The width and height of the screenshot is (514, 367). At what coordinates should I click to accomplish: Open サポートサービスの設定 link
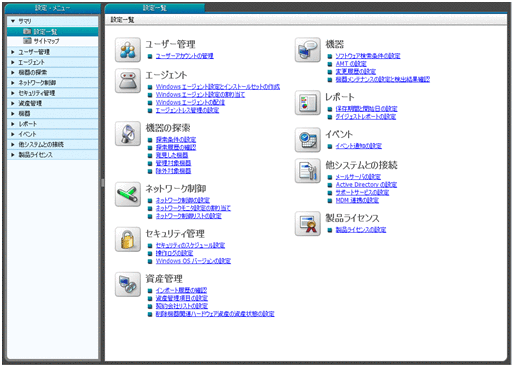pos(362,193)
